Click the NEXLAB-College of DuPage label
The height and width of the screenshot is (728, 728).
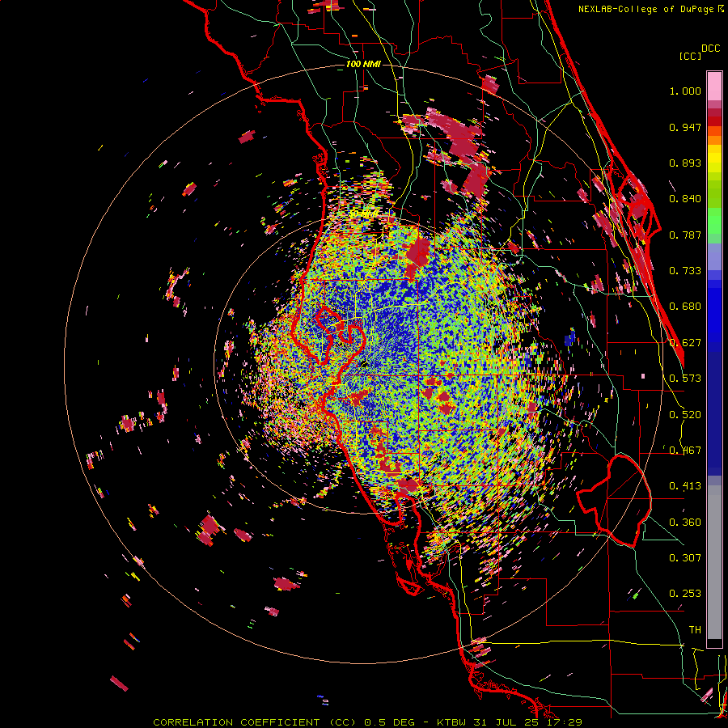pos(645,9)
